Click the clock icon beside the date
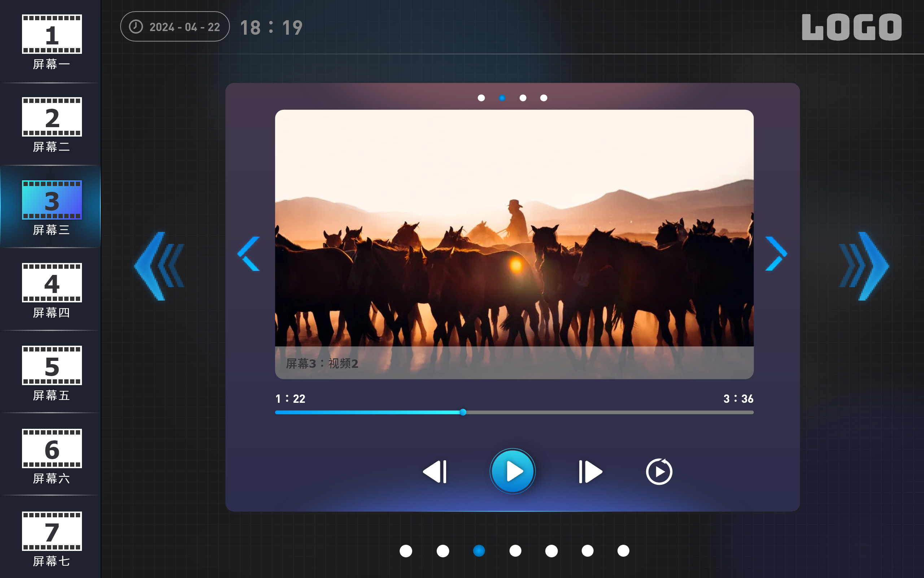The width and height of the screenshot is (924, 578). coord(136,27)
